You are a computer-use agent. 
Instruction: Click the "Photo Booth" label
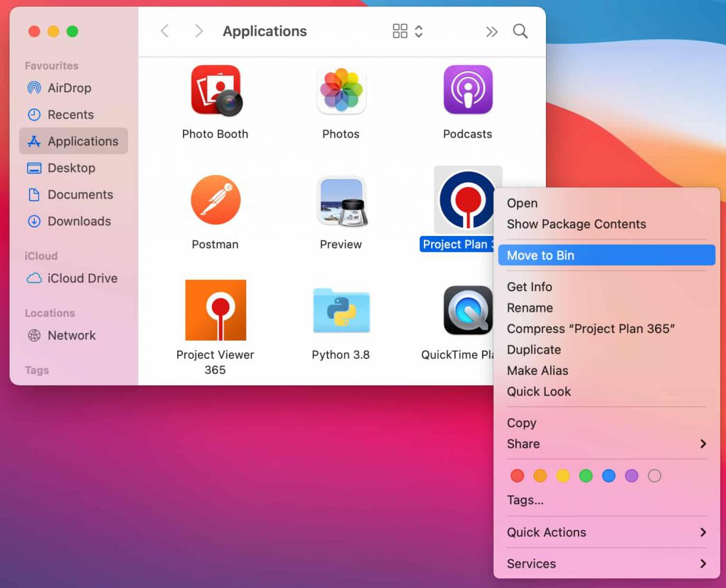[216, 134]
